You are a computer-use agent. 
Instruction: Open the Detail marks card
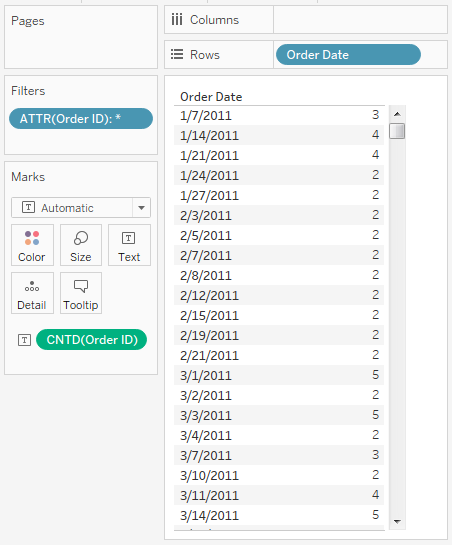tap(32, 293)
